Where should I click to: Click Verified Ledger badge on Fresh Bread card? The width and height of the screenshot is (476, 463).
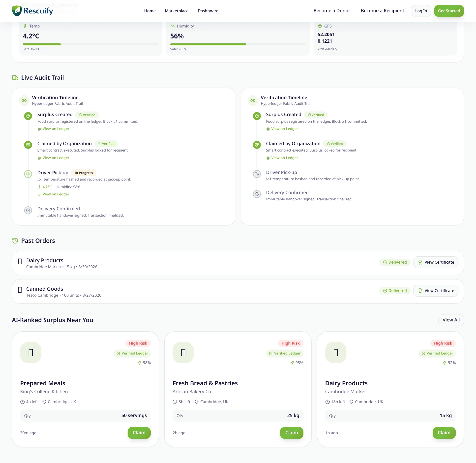pyautogui.click(x=285, y=353)
